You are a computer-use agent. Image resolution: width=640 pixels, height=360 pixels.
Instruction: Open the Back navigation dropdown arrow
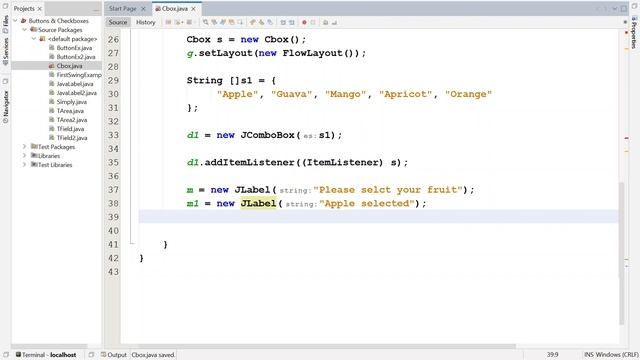[182, 22]
